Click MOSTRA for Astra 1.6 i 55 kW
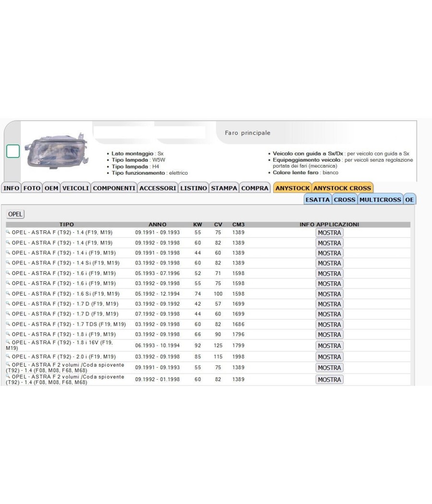Viewport: 432px width, 504px height. tap(329, 284)
